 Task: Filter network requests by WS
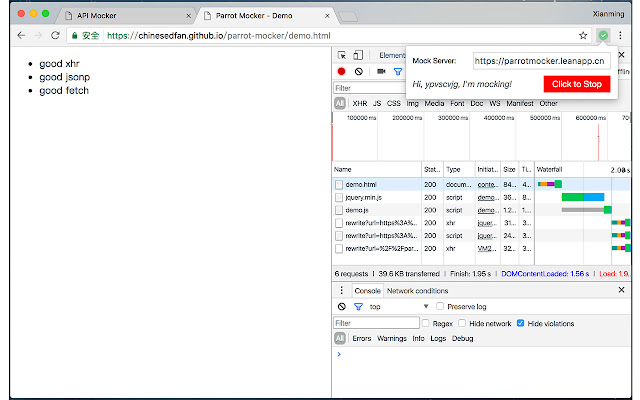pyautogui.click(x=495, y=104)
